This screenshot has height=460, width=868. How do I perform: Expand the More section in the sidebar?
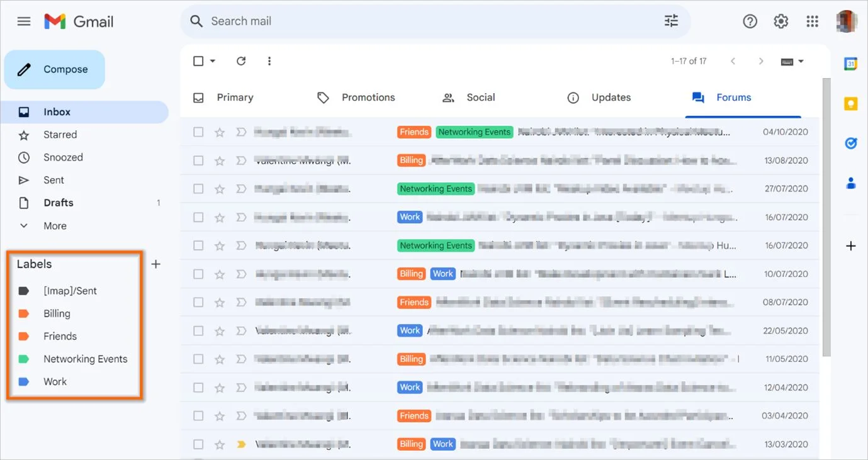(x=55, y=225)
